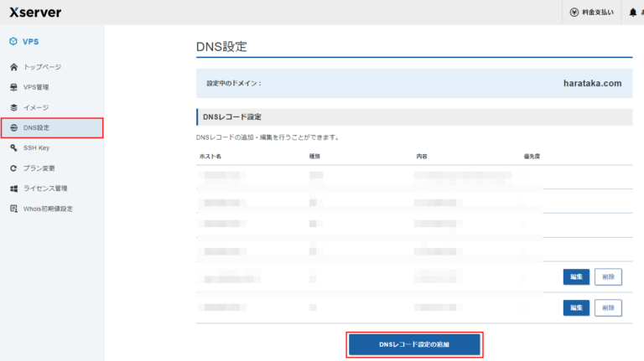Click DNSレコード設定の追加 button
Image resolution: width=644 pixels, height=361 pixels.
(x=414, y=344)
